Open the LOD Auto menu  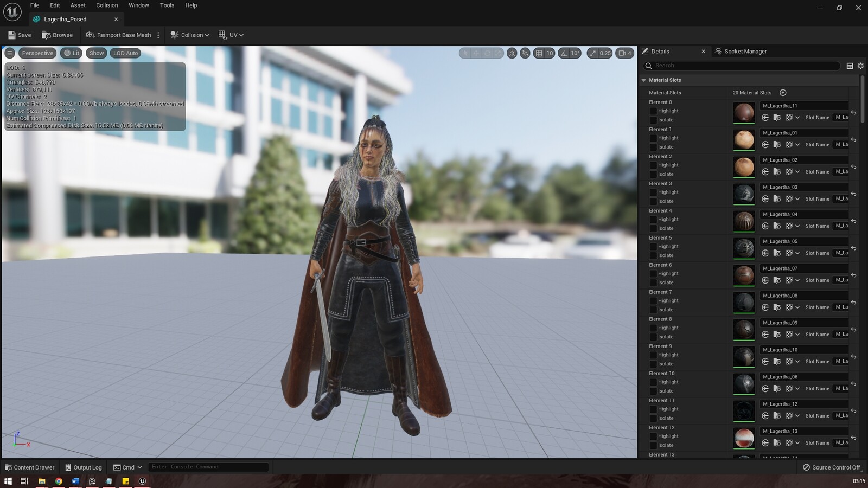[125, 53]
